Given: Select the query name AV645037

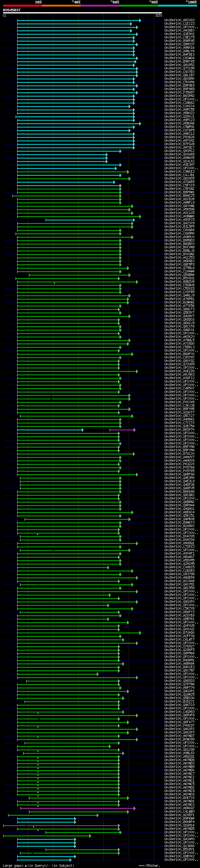Looking at the screenshot, I should pyautogui.click(x=12, y=10).
